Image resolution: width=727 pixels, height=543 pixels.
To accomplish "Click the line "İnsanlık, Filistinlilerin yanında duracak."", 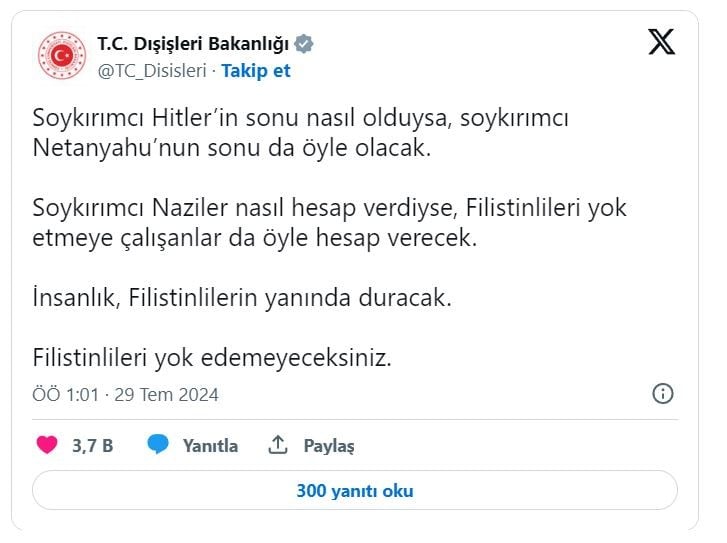I will tap(242, 298).
